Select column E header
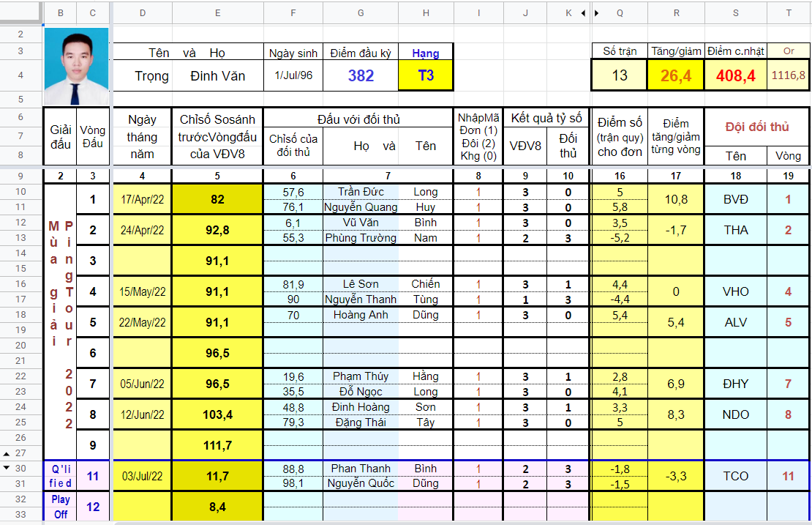Viewport: 812px width, 525px height. (x=217, y=13)
